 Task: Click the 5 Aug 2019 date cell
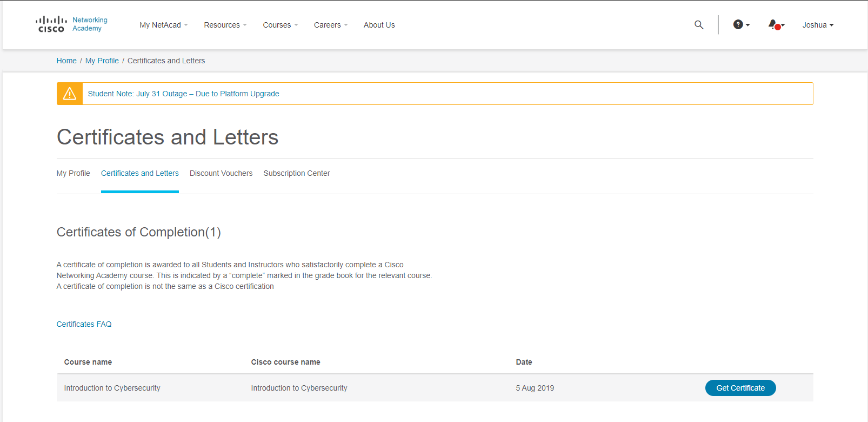(x=535, y=388)
